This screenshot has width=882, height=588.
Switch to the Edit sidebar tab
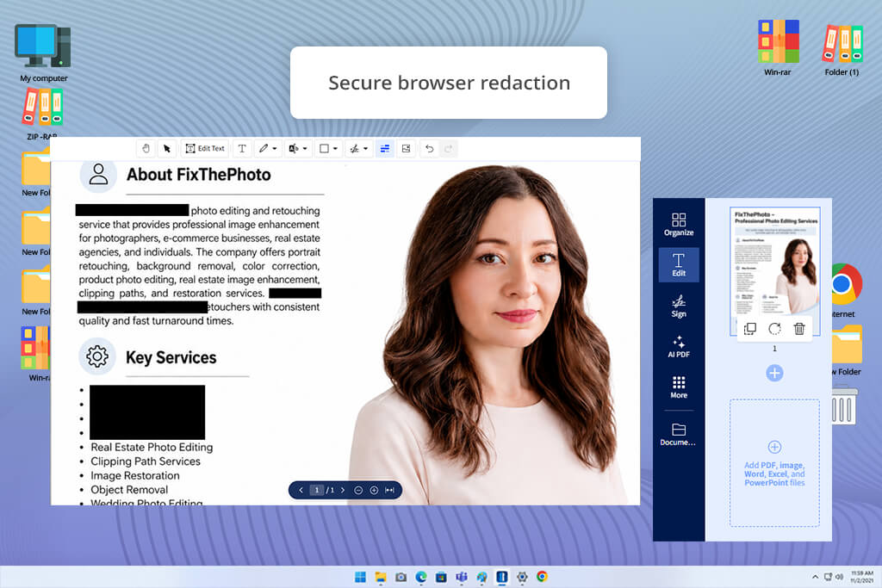679,265
